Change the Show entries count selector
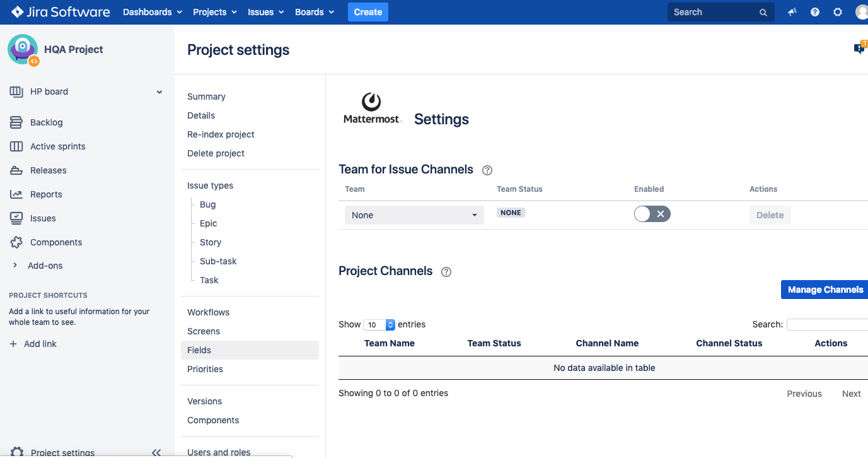 tap(379, 325)
